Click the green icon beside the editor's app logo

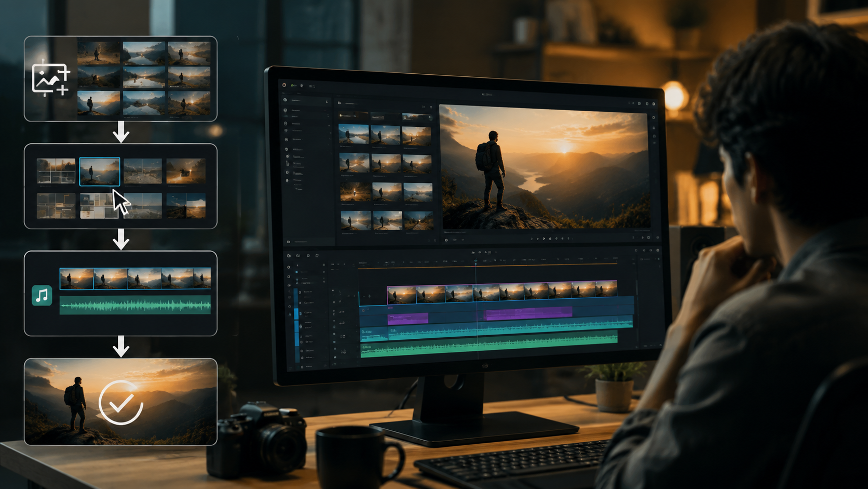(x=293, y=85)
